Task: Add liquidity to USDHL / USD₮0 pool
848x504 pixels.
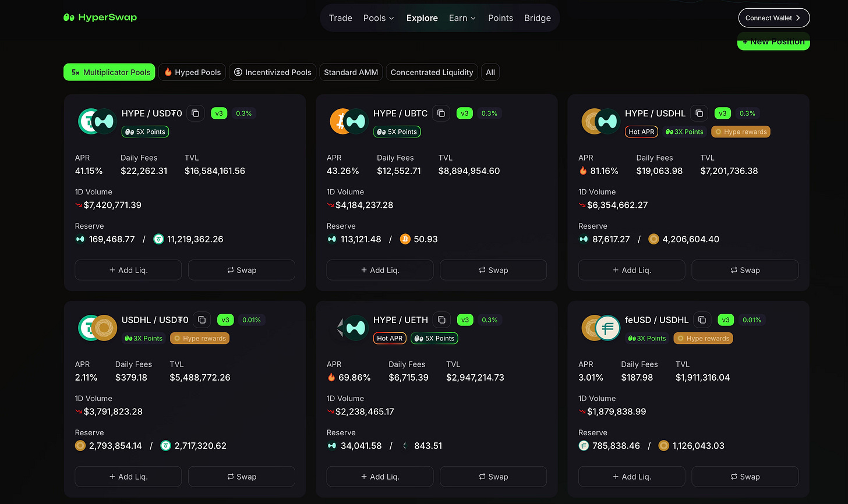Action: click(x=128, y=477)
